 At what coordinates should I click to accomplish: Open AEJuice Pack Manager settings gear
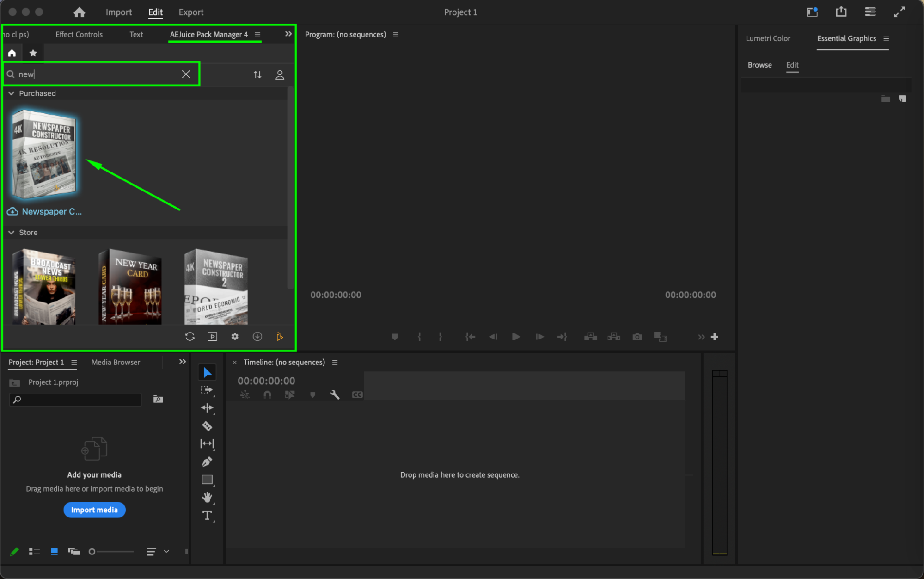[235, 337]
